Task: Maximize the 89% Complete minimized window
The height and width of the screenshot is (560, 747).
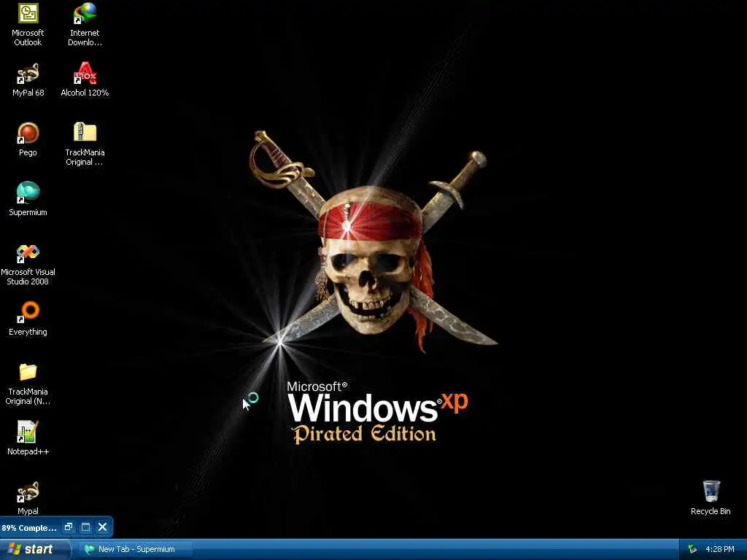Action: click(86, 526)
